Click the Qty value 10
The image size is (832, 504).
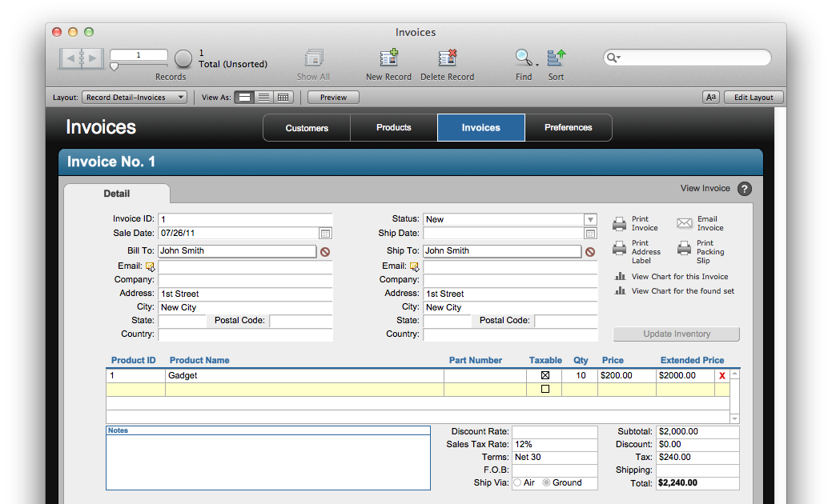click(581, 376)
